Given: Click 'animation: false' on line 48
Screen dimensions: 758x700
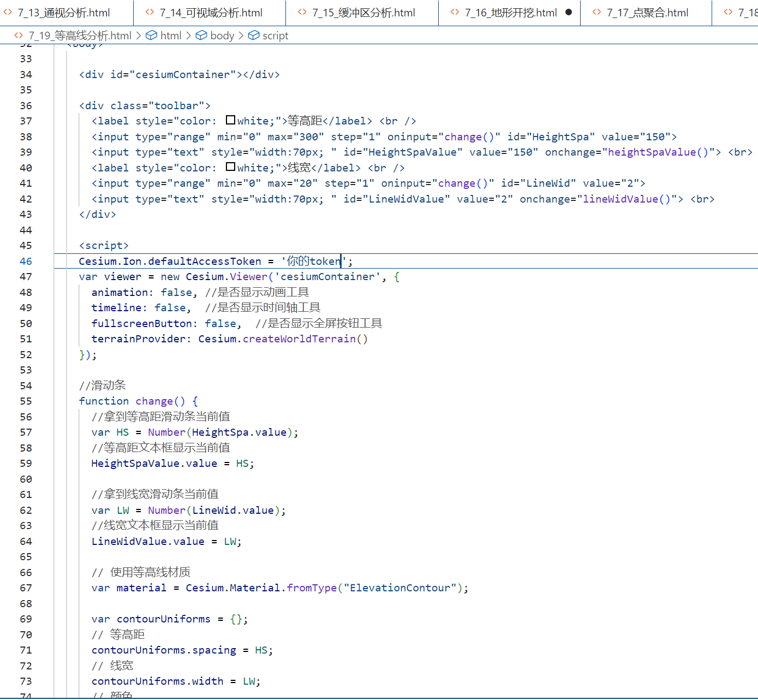Looking at the screenshot, I should pyautogui.click(x=141, y=293).
